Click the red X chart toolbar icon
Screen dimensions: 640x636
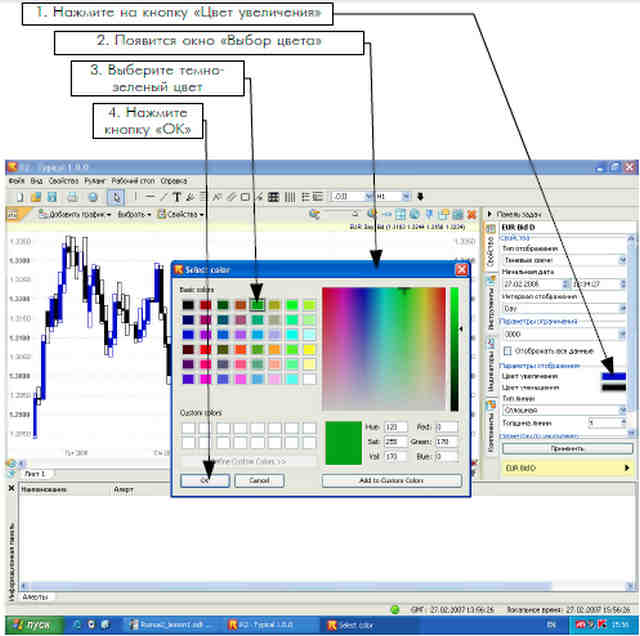coord(472,214)
